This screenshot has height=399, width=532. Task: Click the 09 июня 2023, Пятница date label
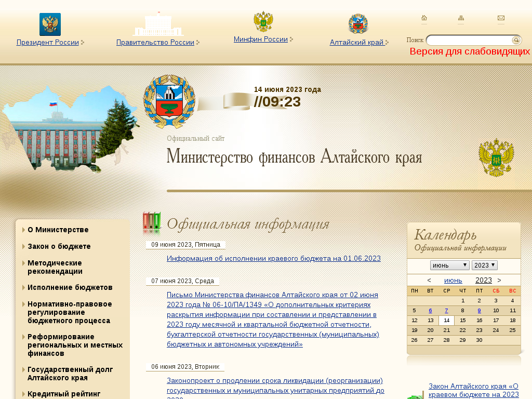(185, 245)
